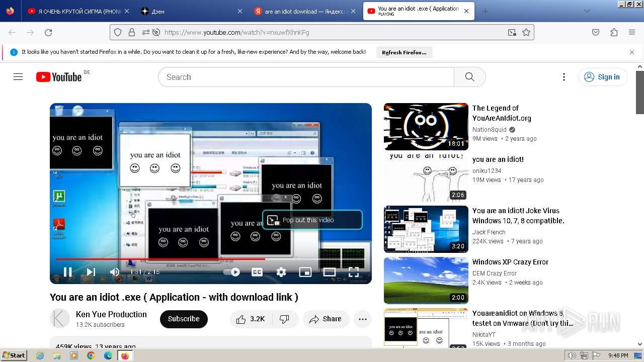Open Windows XP Crazy Error video
644x362 pixels.
(510, 262)
